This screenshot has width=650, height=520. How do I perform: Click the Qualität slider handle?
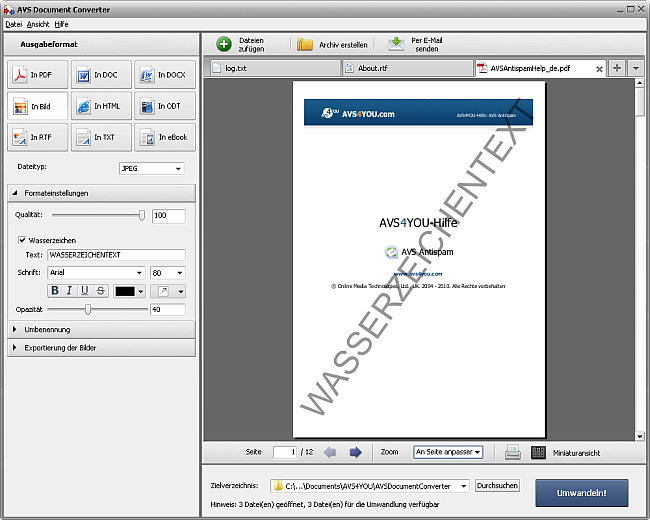click(142, 215)
